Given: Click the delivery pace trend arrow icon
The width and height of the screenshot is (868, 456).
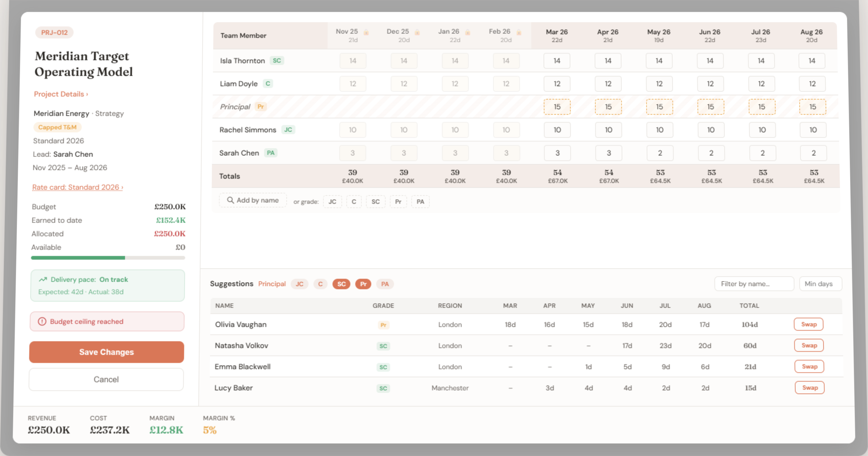Looking at the screenshot, I should pyautogui.click(x=42, y=279).
